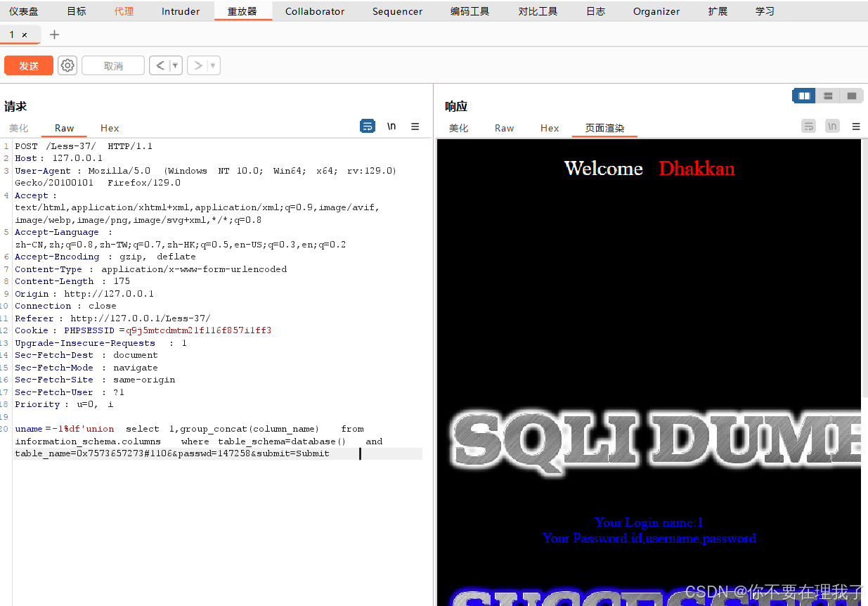Viewport: 868px width, 606px height.
Task: Click the 发送 send button
Action: (x=29, y=65)
